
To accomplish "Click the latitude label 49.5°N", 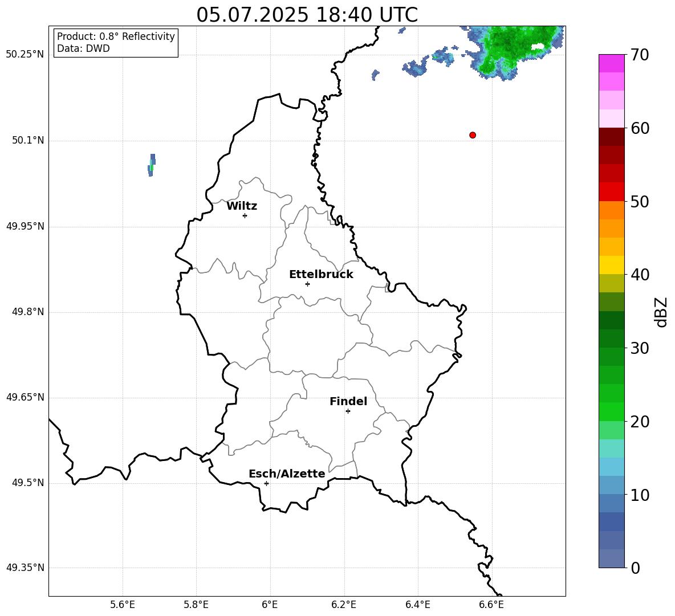I will click(x=28, y=483).
